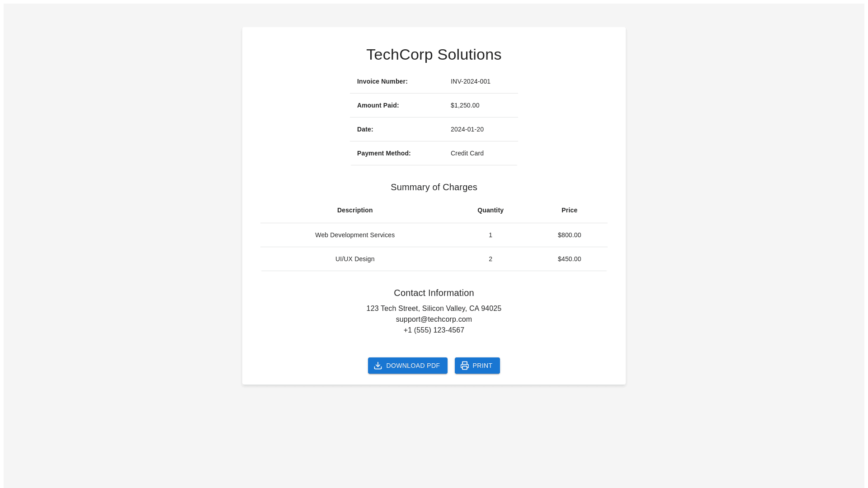Select the Web Development Services row
868x488 pixels.
click(355, 235)
